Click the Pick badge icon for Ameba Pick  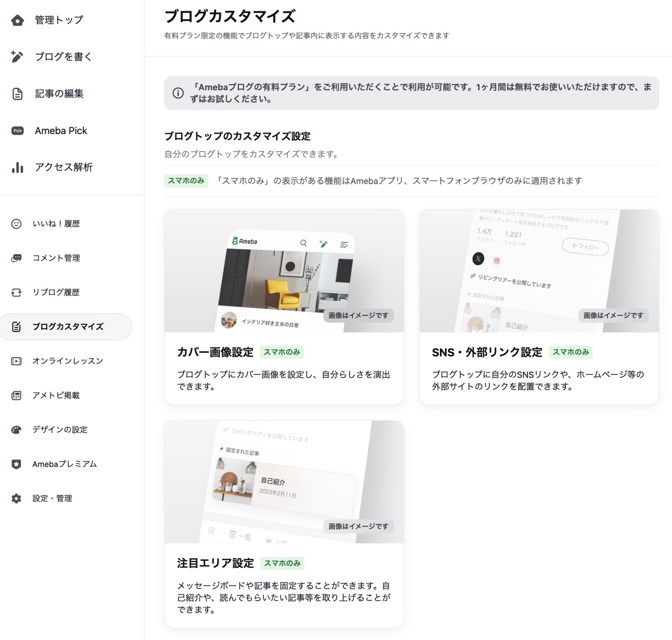(x=17, y=131)
